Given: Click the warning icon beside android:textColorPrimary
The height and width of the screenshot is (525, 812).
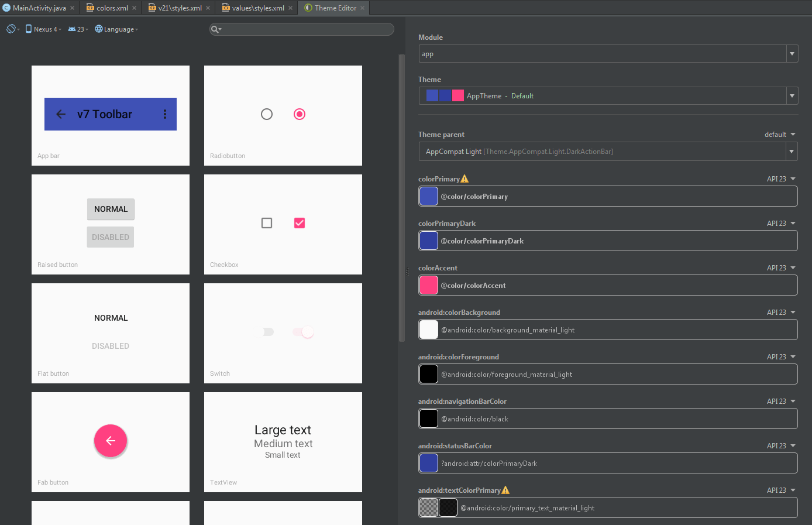Looking at the screenshot, I should (x=505, y=489).
